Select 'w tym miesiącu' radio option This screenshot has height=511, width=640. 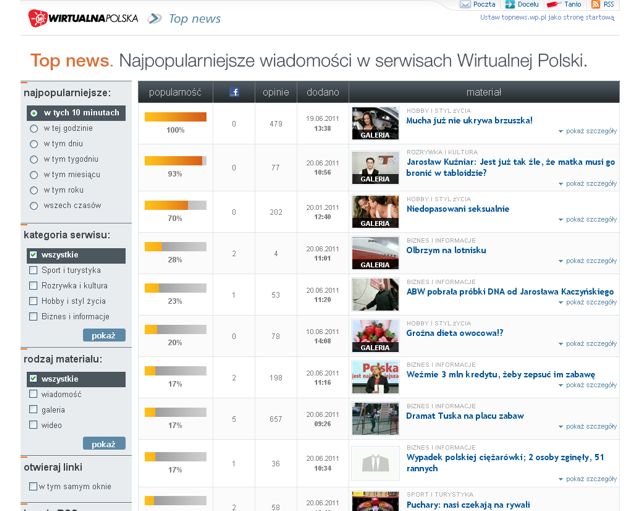34,175
